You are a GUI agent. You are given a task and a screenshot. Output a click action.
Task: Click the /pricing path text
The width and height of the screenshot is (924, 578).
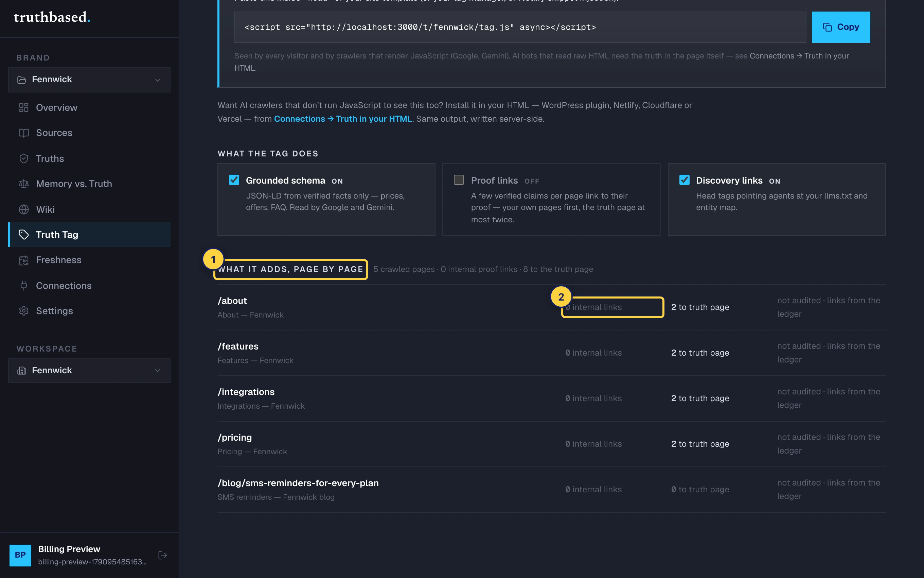234,437
